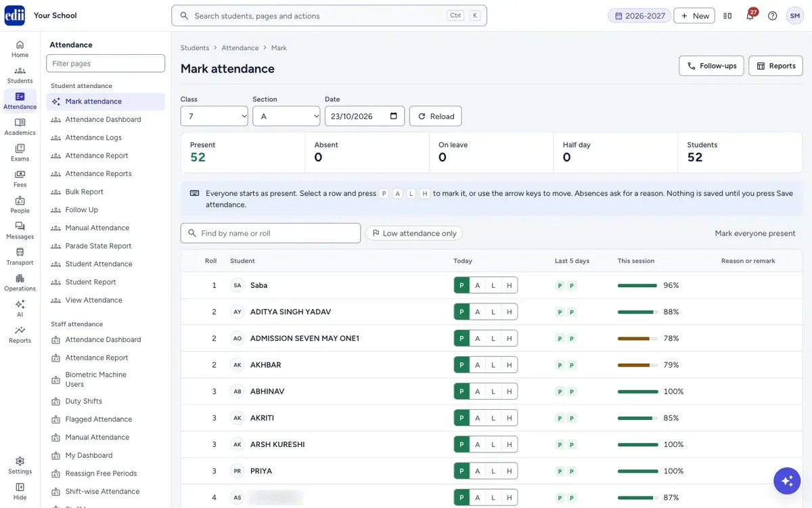
Task: Mark PRIYA as Absent with A
Action: (477, 471)
